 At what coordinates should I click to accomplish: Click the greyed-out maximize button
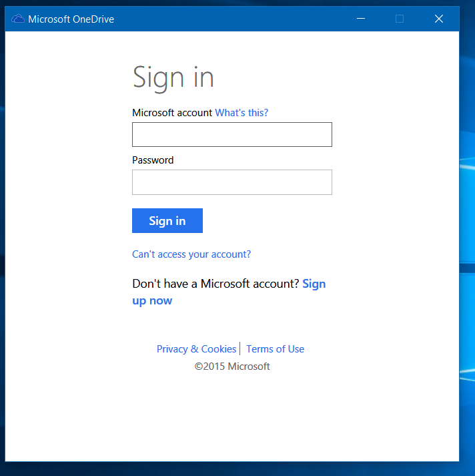coord(400,19)
